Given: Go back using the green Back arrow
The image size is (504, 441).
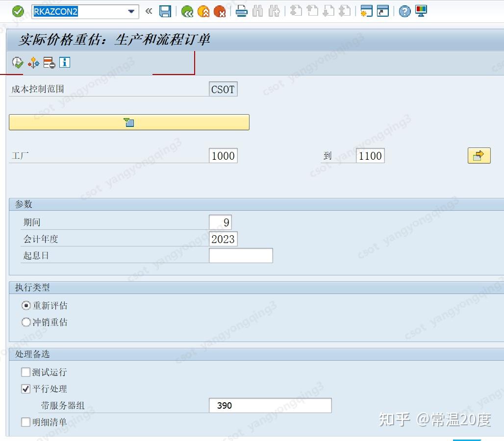Looking at the screenshot, I should click(x=187, y=11).
